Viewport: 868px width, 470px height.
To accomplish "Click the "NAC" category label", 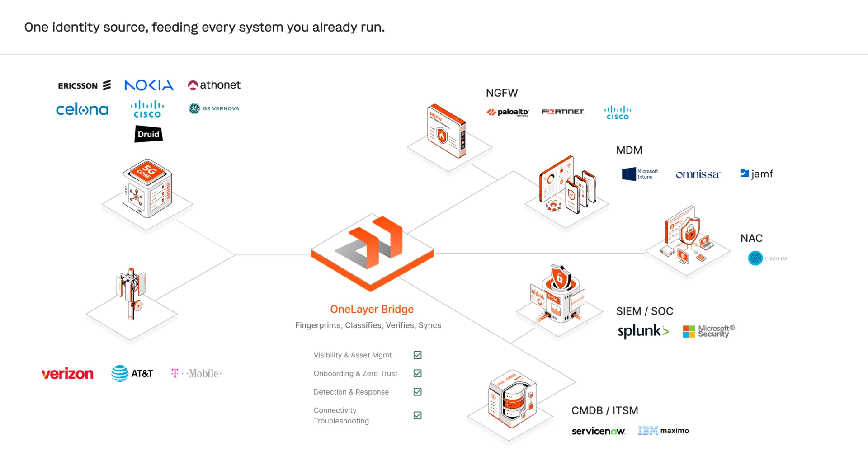I will coord(751,238).
